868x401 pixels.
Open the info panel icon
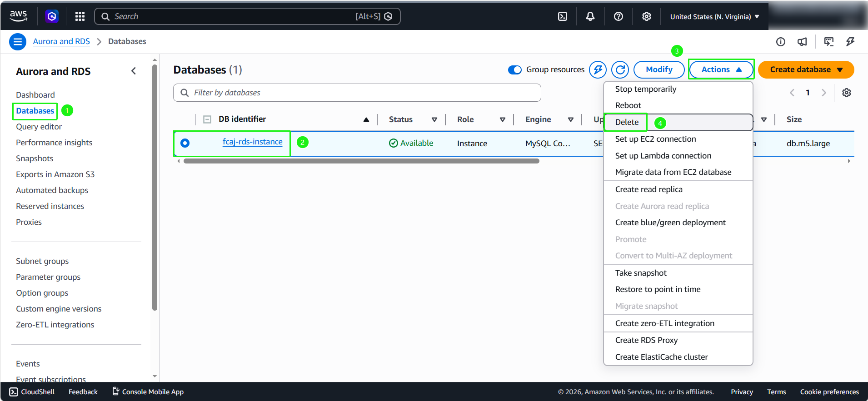coord(781,42)
